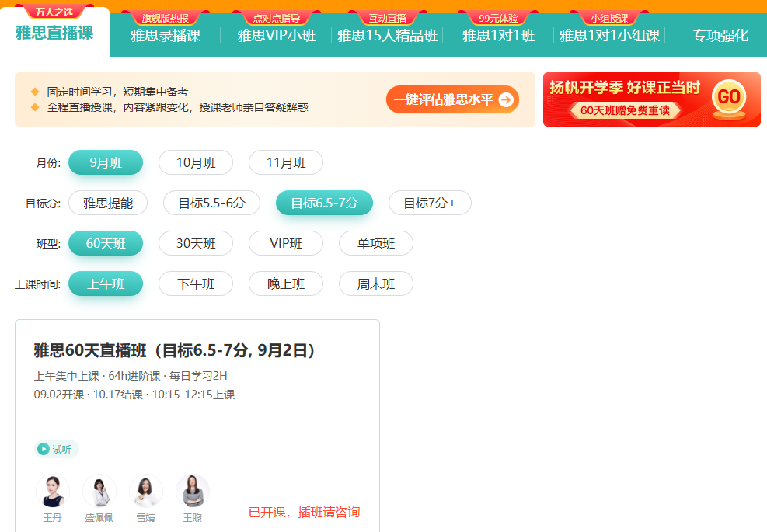Click the 试听 trial listen button
The width and height of the screenshot is (767, 532).
[56, 449]
